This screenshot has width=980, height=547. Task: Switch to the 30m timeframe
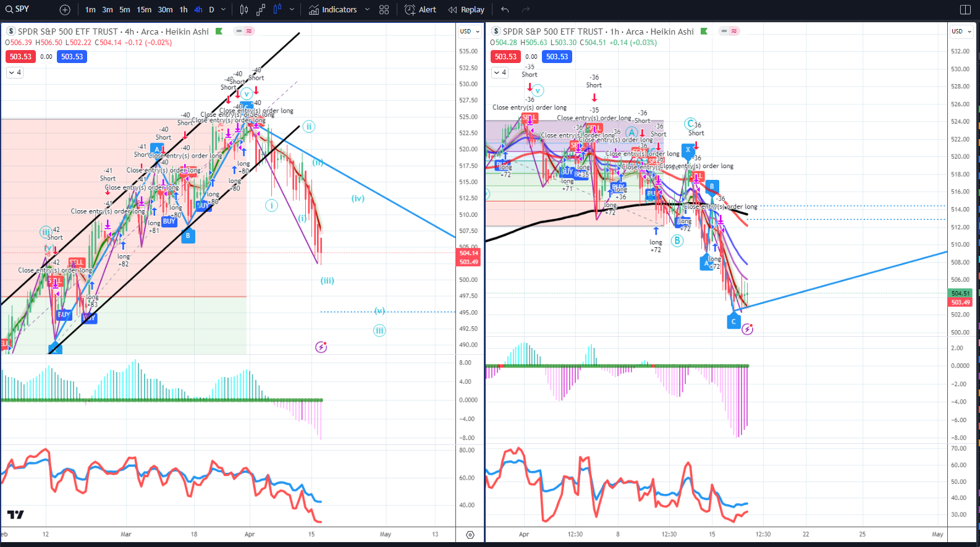165,10
